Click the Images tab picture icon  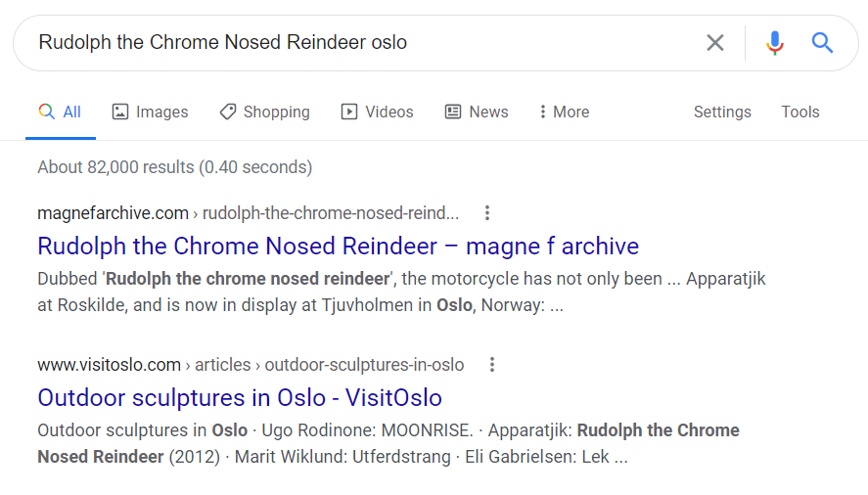(120, 112)
